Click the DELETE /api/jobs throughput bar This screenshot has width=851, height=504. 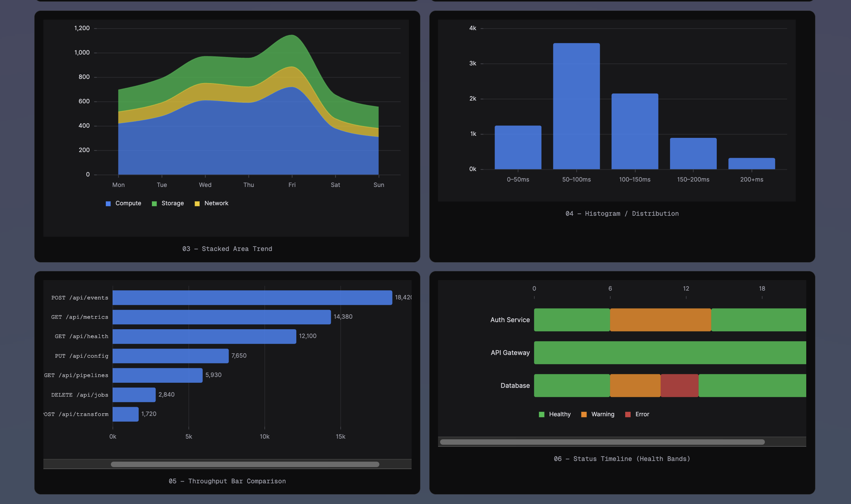tap(134, 394)
